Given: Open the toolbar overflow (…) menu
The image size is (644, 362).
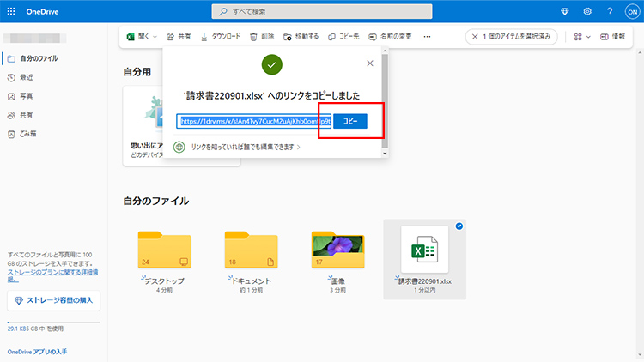Looking at the screenshot, I should (x=427, y=37).
